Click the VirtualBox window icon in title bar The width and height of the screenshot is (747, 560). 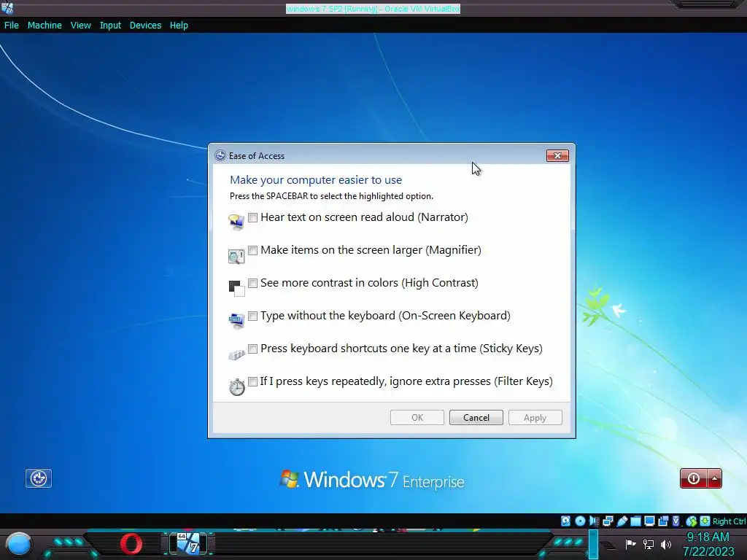point(7,8)
